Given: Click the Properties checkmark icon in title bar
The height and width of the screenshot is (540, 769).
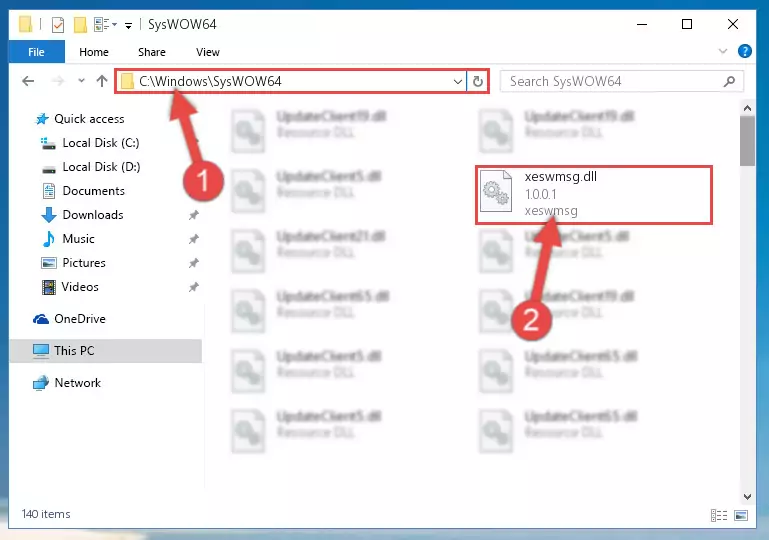Looking at the screenshot, I should (58, 24).
